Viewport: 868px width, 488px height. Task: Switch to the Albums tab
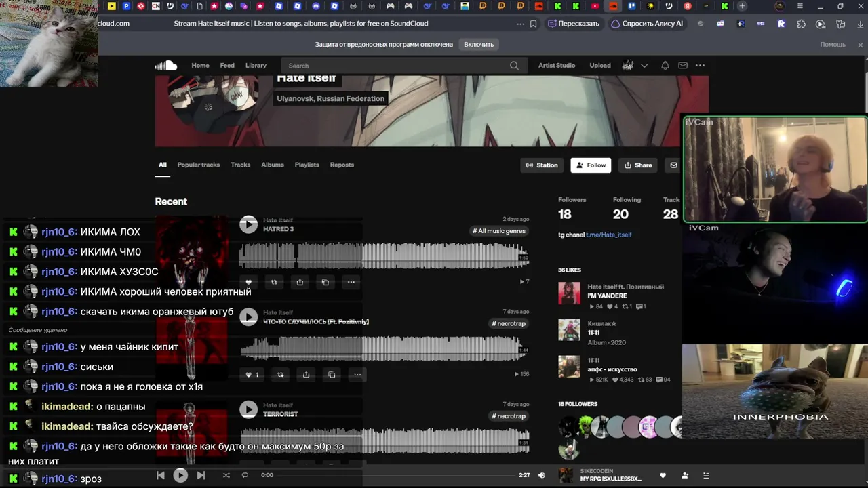coord(273,165)
